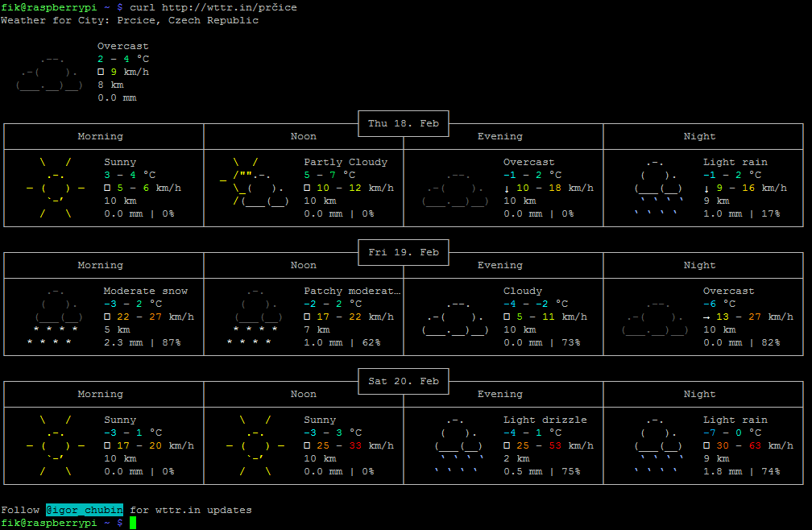Click the Thursday Night column header

coord(699,136)
